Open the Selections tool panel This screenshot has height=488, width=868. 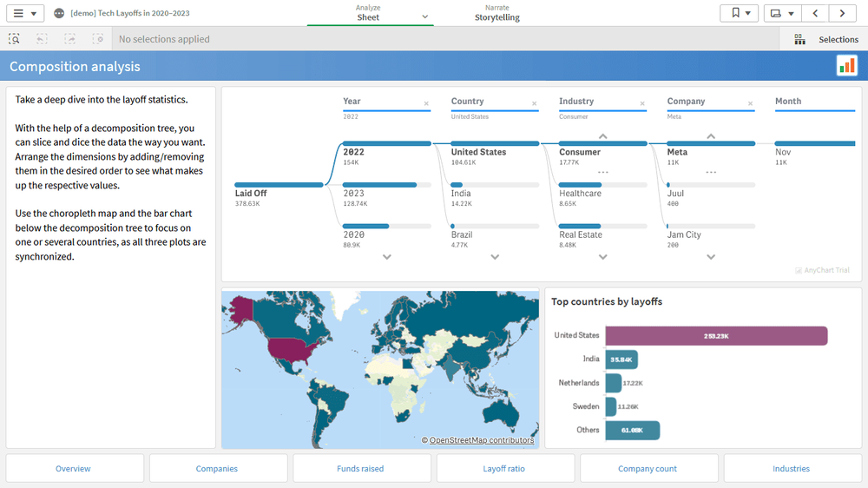(x=827, y=39)
